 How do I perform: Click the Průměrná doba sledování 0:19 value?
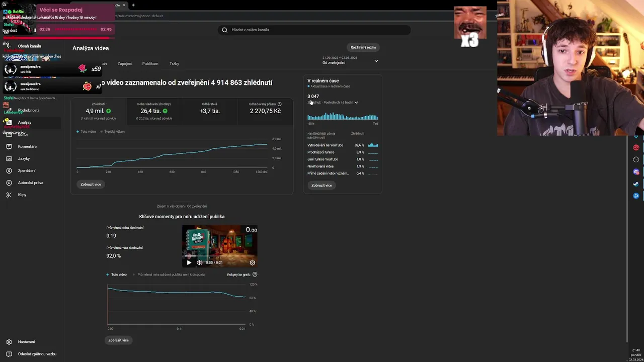[111, 236]
